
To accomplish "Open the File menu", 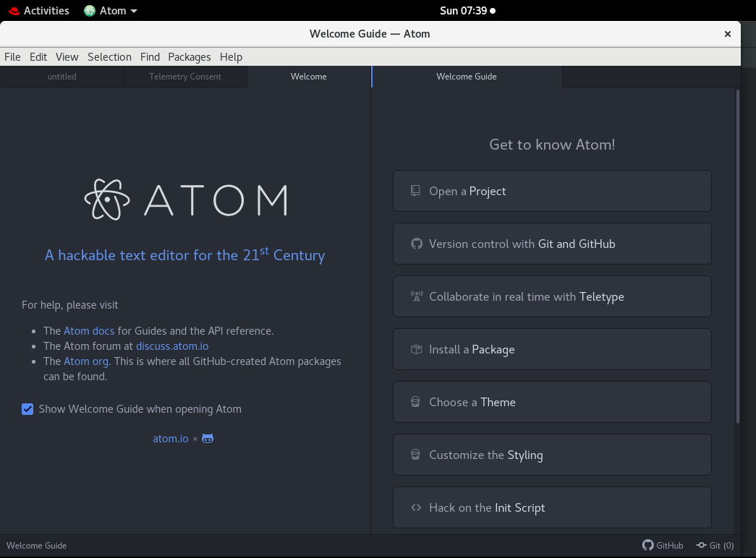I will 12,57.
